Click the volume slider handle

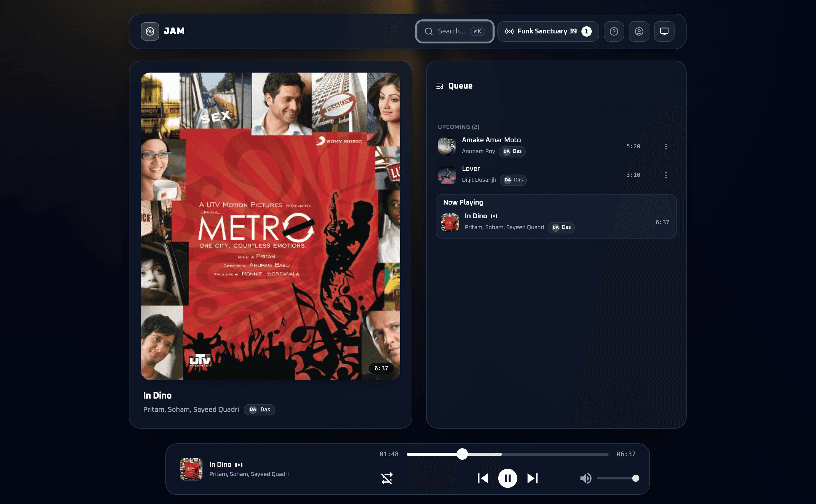pos(635,478)
